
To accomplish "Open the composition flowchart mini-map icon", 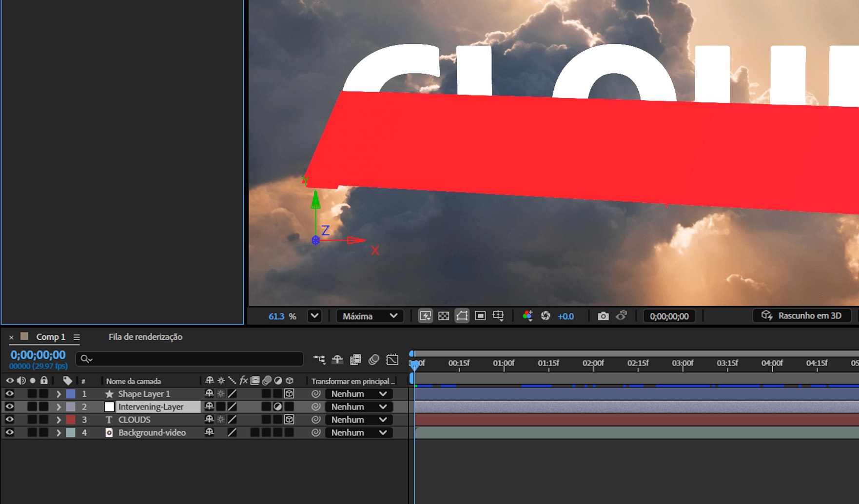I will coord(320,360).
